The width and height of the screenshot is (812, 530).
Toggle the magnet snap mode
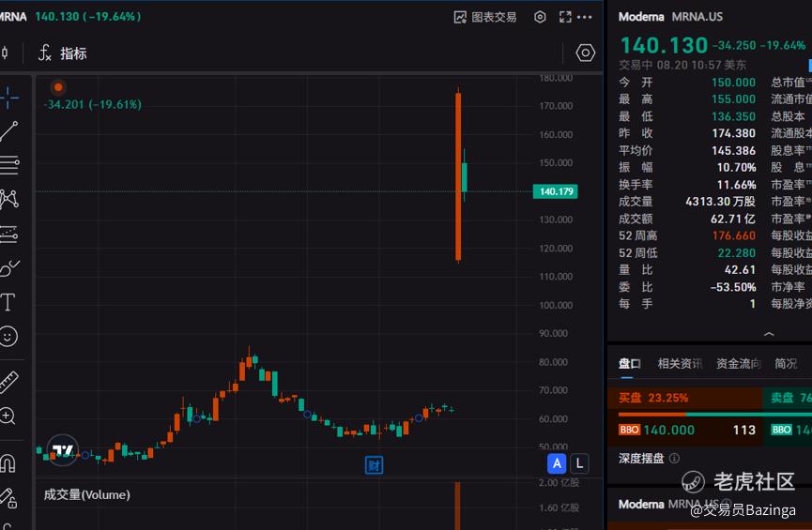(8, 463)
